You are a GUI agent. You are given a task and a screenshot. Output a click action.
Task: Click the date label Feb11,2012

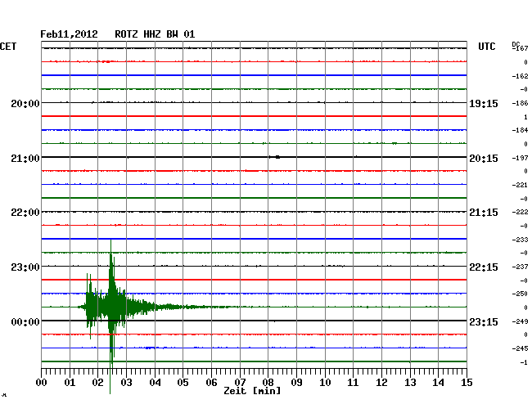(x=69, y=34)
